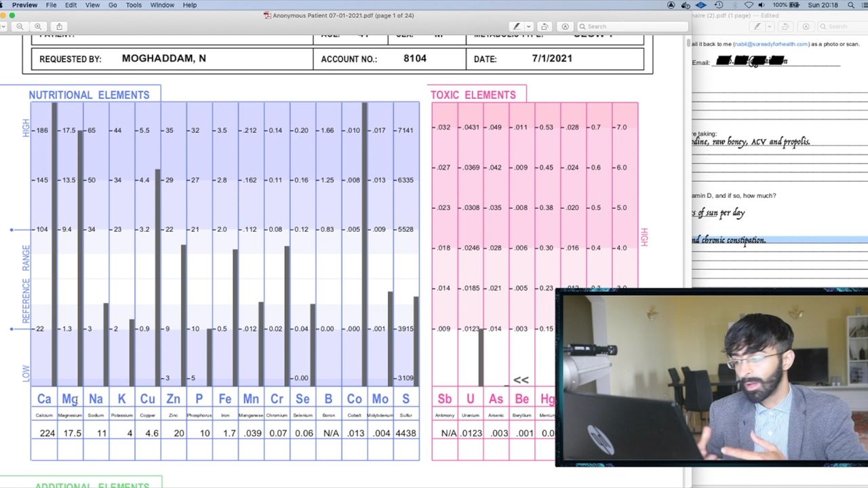This screenshot has width=868, height=488.
Task: Open the File menu
Action: click(51, 5)
